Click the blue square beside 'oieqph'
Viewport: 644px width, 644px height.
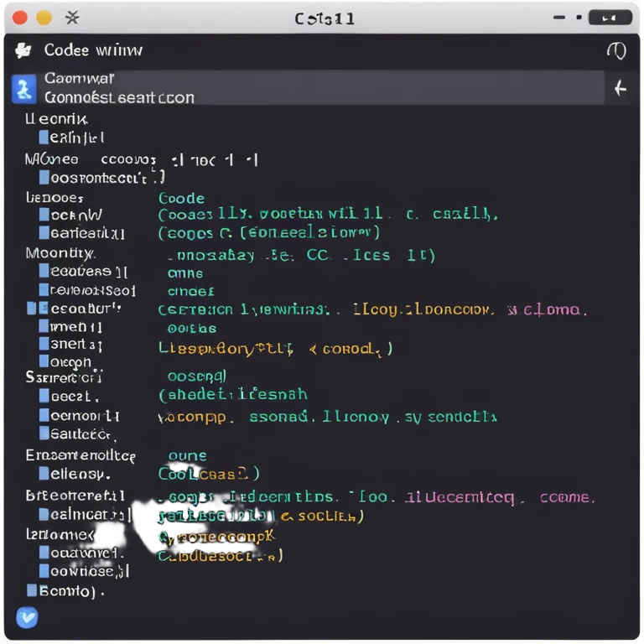[44, 361]
